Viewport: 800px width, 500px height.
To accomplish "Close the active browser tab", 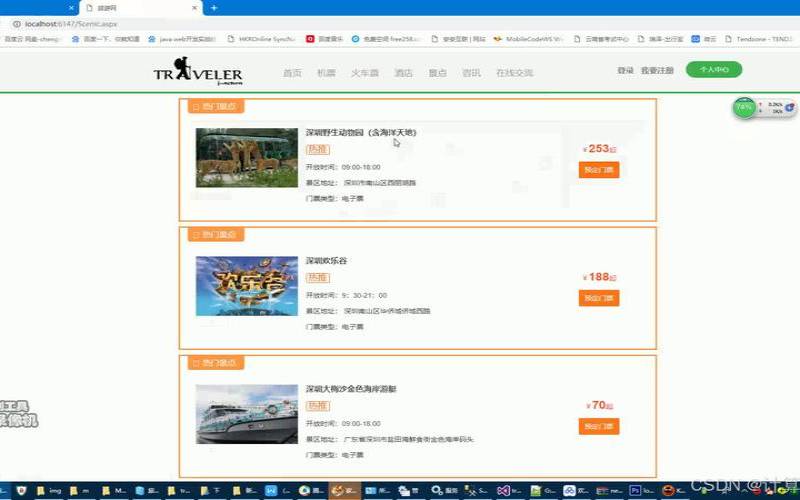I will tap(194, 8).
